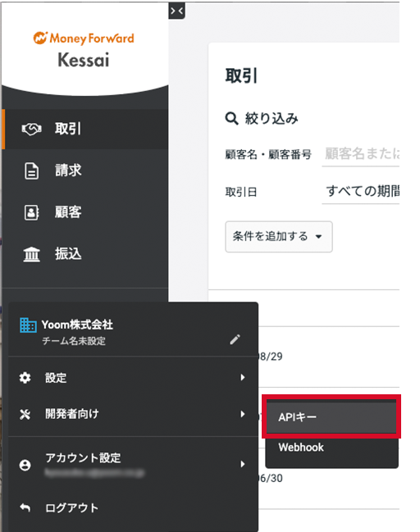Click the gear icon beside 設定

pos(25,378)
